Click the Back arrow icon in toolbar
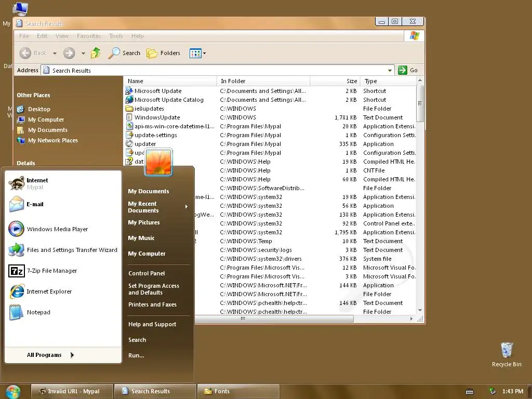This screenshot has width=532, height=399. (x=25, y=53)
